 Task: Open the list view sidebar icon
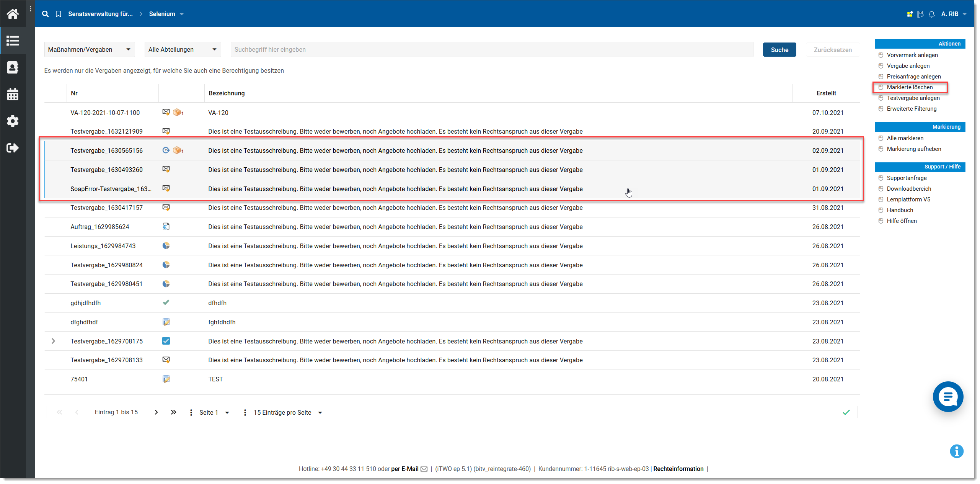pos(13,41)
